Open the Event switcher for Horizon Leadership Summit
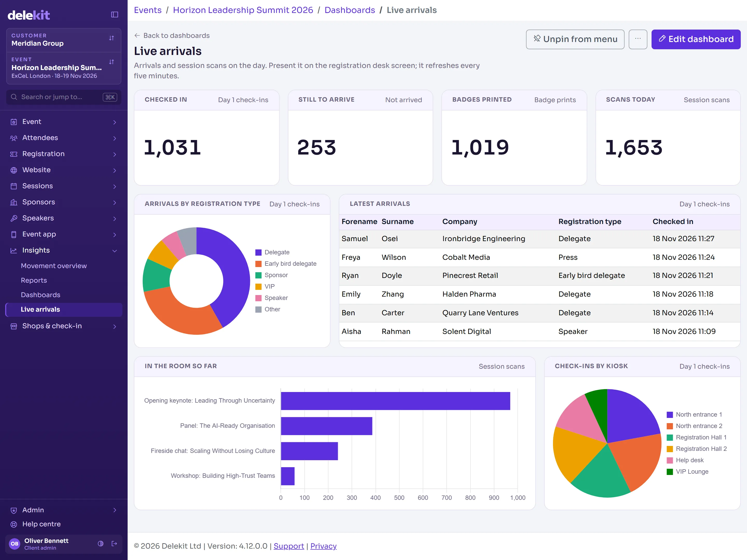The image size is (747, 560). 64,68
